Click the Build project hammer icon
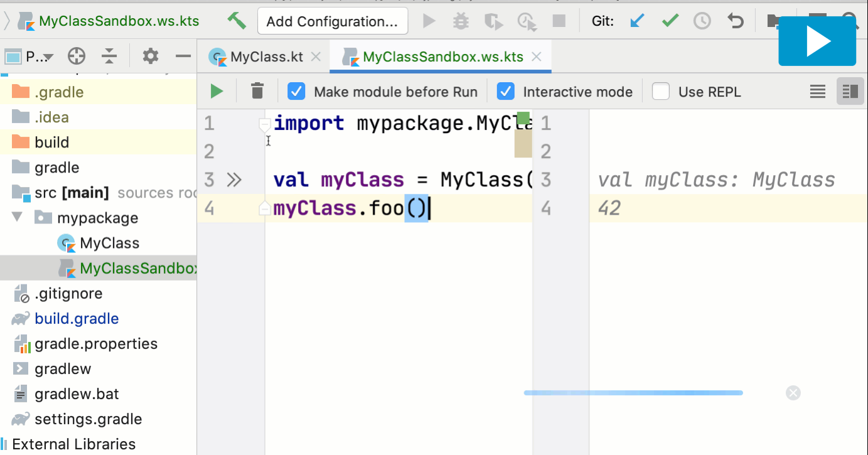Screen dimensions: 868x455 pyautogui.click(x=237, y=21)
